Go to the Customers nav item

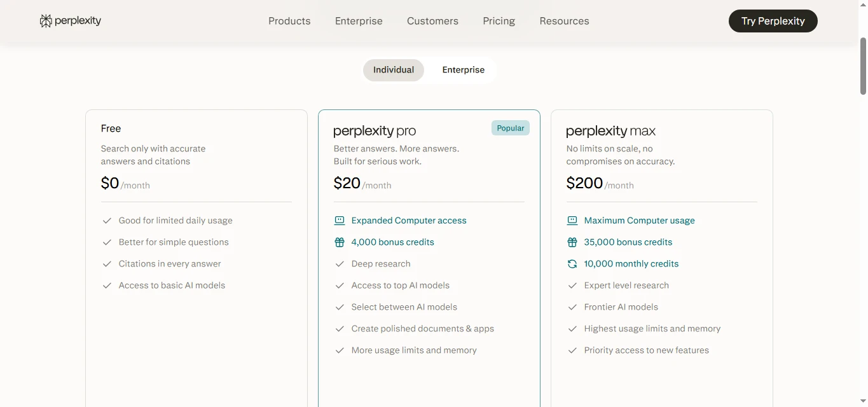point(432,21)
